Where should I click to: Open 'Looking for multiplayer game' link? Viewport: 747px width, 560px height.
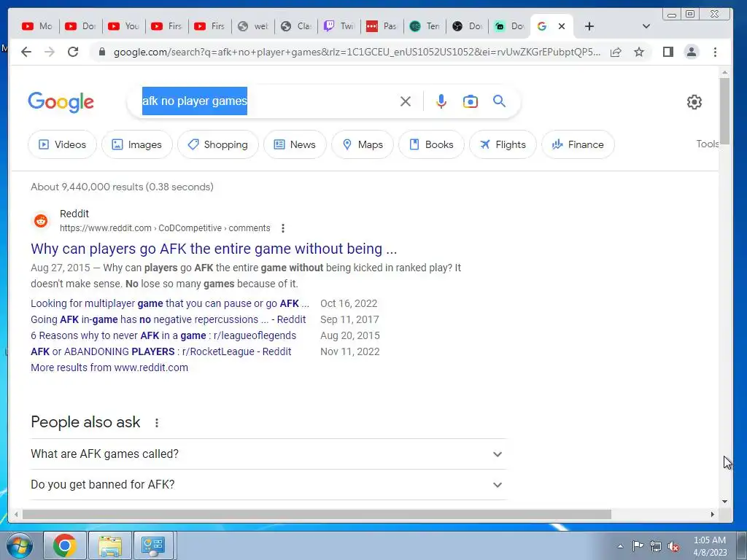[x=170, y=303]
